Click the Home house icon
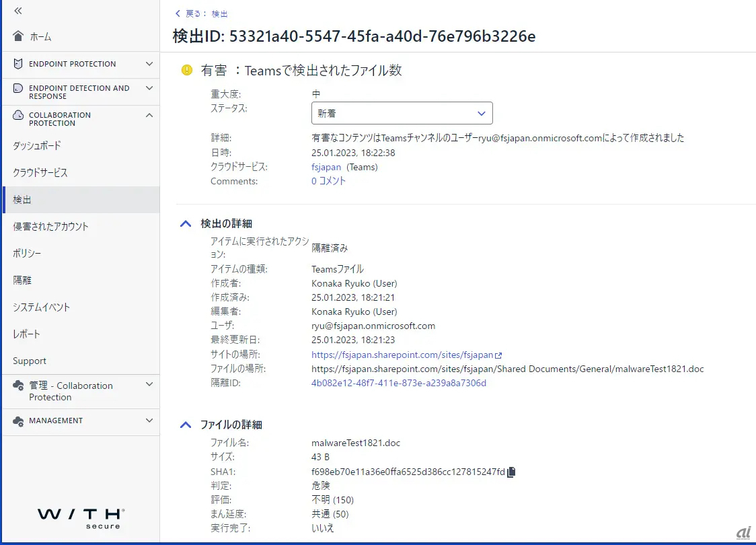 tap(18, 36)
